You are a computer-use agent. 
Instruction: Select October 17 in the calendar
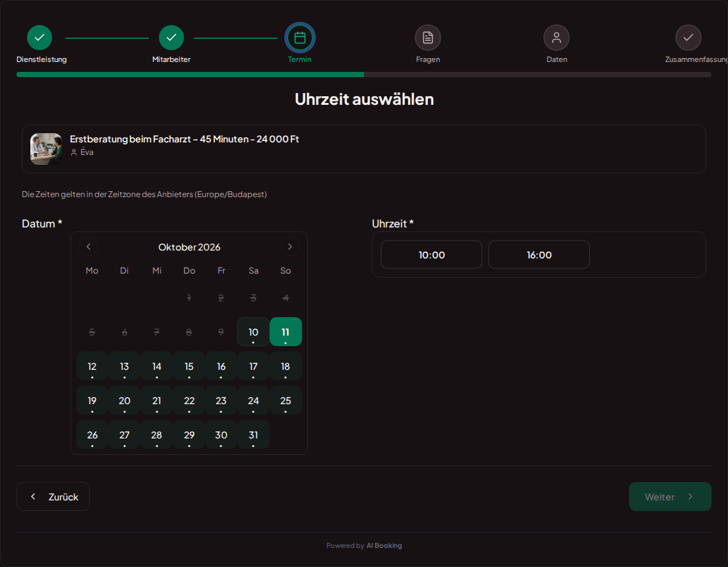click(253, 366)
